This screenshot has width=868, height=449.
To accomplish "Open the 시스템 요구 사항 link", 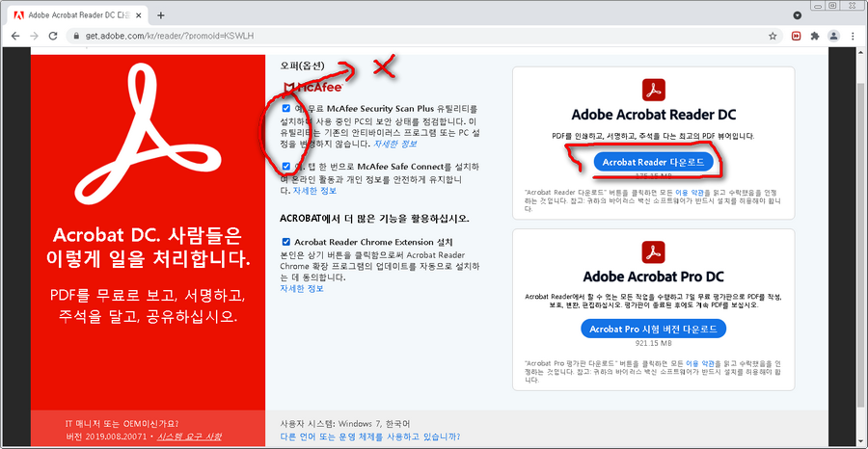I will click(189, 436).
